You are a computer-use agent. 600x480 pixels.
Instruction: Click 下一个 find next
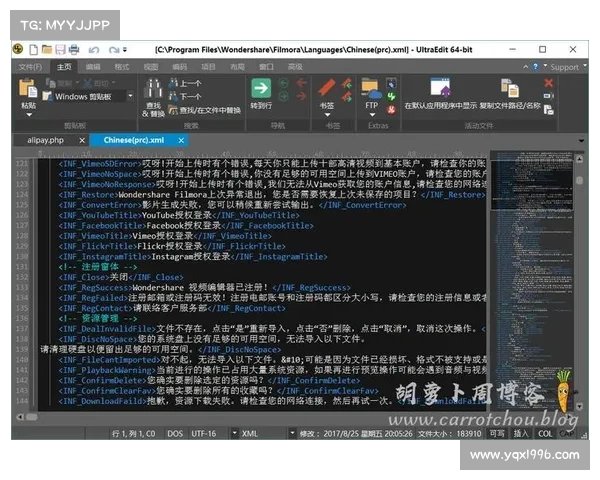pyautogui.click(x=185, y=96)
